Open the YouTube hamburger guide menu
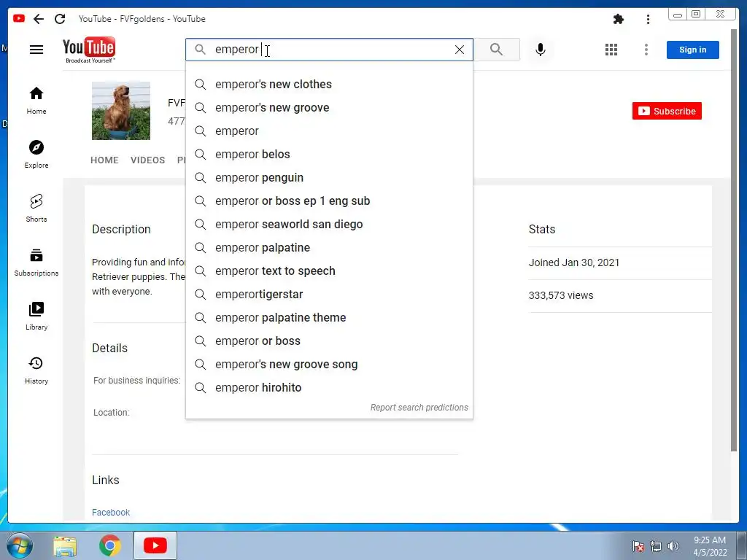The width and height of the screenshot is (747, 560). (x=36, y=50)
